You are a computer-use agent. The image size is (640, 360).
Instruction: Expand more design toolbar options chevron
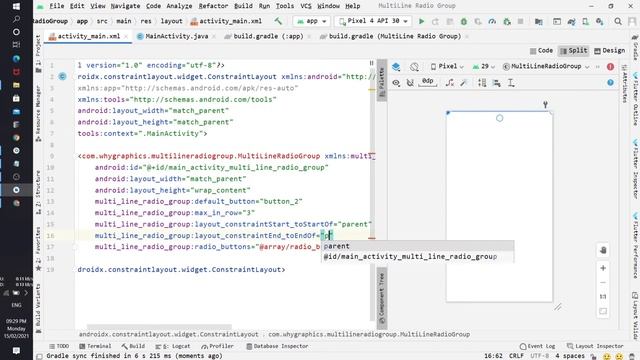pos(598,67)
